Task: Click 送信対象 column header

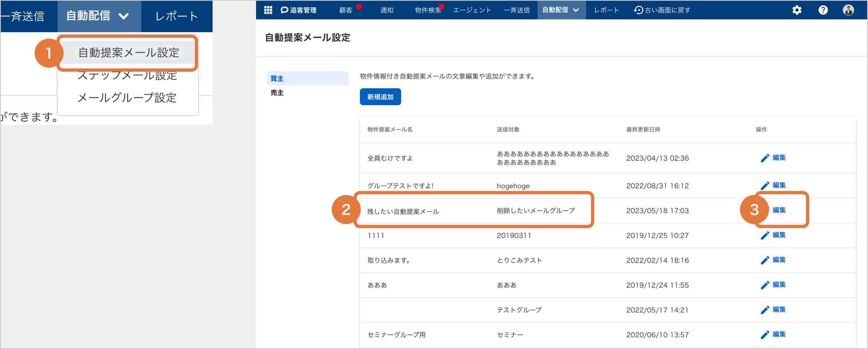Action: coord(508,130)
